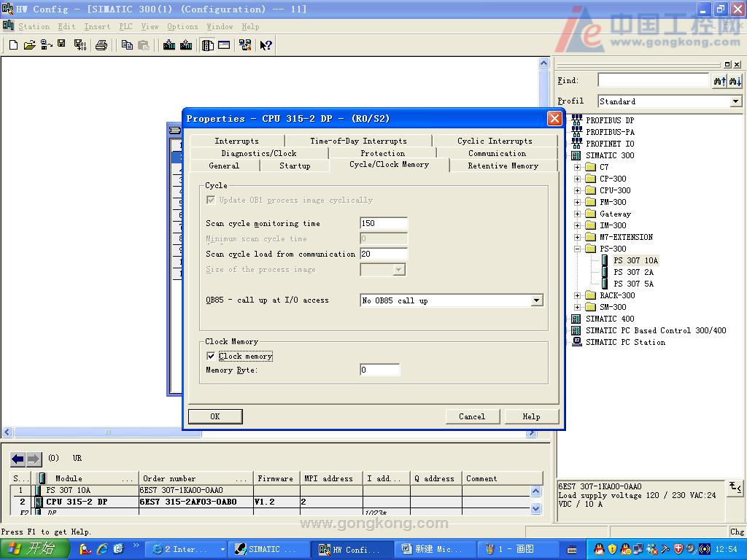This screenshot has height=560, width=747.
Task: Toggle the Clock memory checkbox
Action: tap(211, 356)
